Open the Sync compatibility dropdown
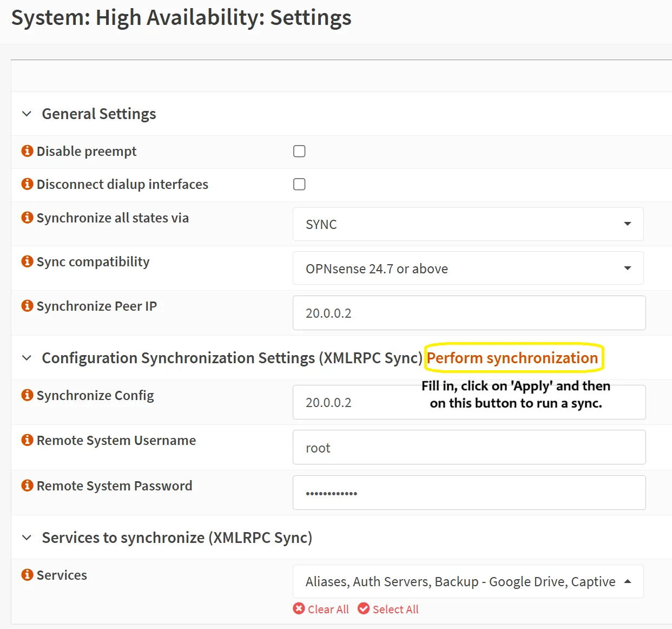 pyautogui.click(x=468, y=268)
